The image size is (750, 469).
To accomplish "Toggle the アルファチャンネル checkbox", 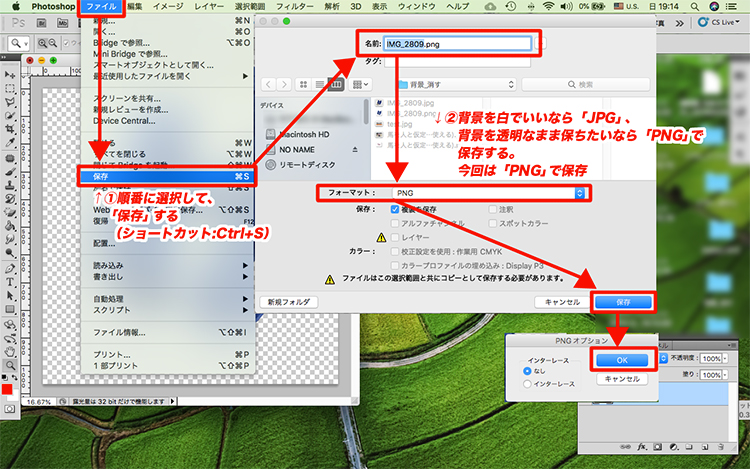I will (x=395, y=223).
